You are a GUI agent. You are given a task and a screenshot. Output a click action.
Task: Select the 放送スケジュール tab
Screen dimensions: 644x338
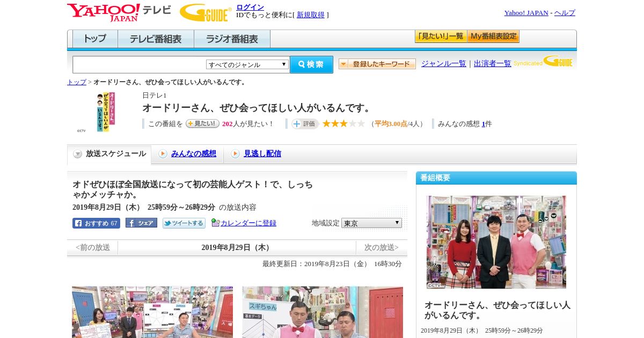[109, 154]
